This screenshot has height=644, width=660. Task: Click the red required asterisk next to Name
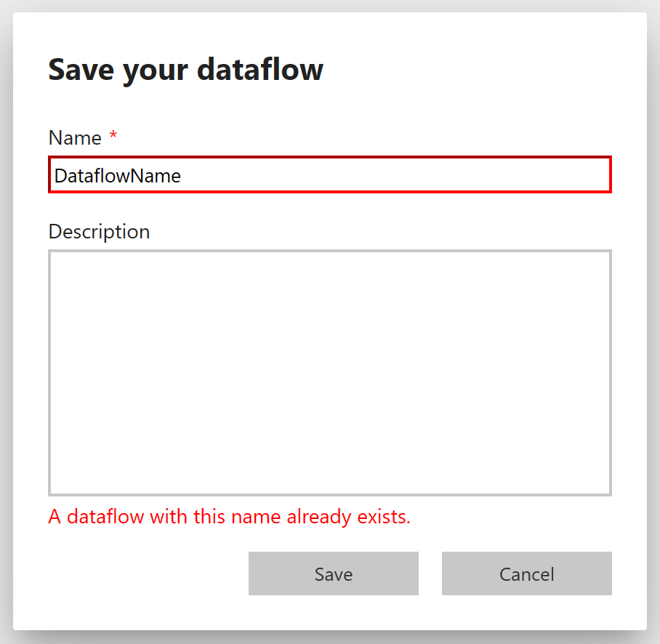(x=114, y=137)
